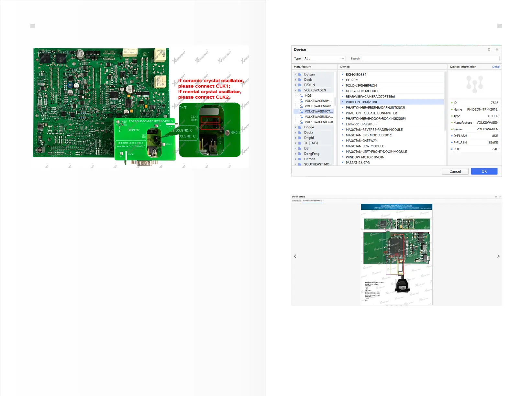Maximize the Device dialog window
Screen dimensions: 532x396
[489, 49]
